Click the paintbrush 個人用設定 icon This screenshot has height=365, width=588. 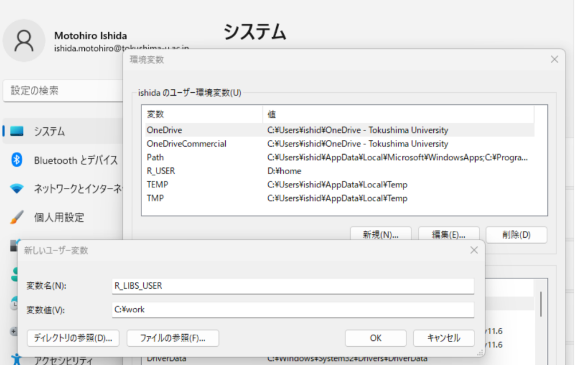[17, 217]
